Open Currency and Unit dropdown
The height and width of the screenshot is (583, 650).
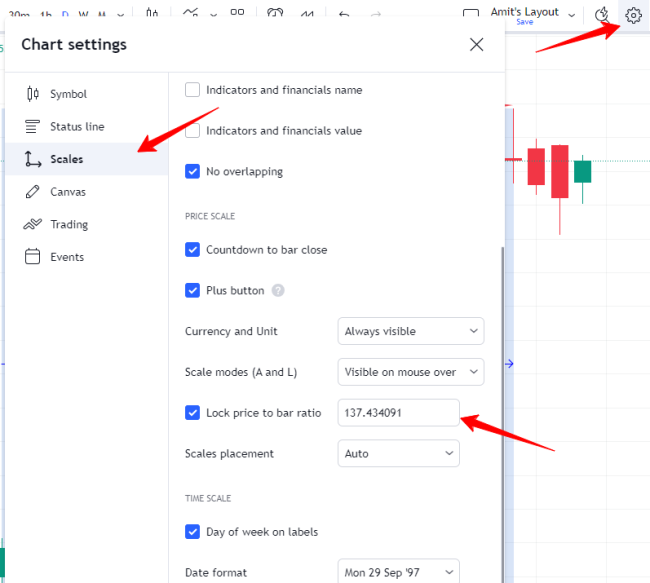[410, 331]
